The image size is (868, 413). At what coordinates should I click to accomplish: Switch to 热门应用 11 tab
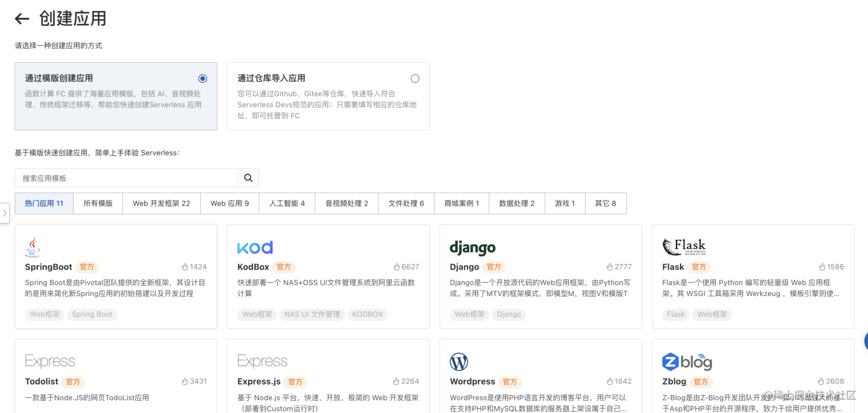click(x=44, y=203)
